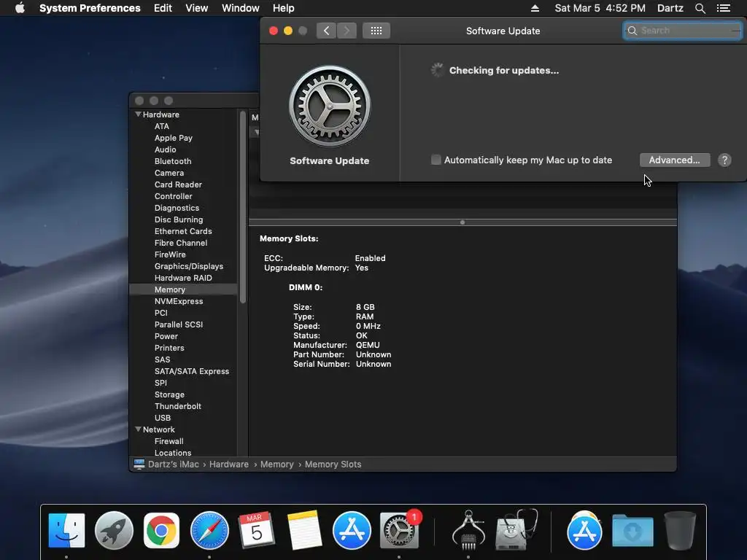Collapse the Hardware section triangle
Screen dimensions: 747x560
[138, 114]
